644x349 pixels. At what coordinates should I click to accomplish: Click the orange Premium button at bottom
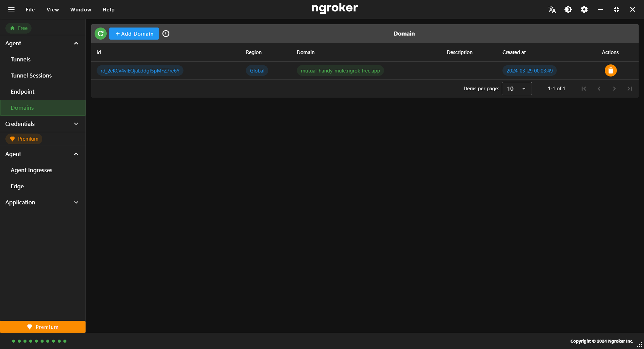(43, 327)
